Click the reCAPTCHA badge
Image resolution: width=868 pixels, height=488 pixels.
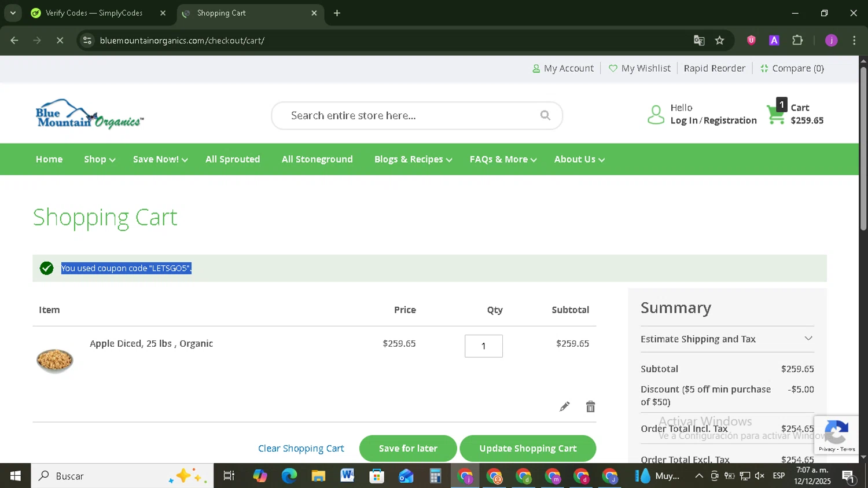tap(836, 434)
